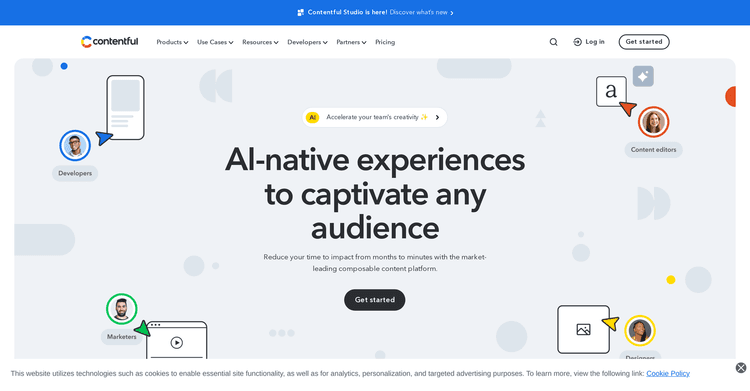
Task: Click the Marketers label pill
Action: click(x=121, y=337)
